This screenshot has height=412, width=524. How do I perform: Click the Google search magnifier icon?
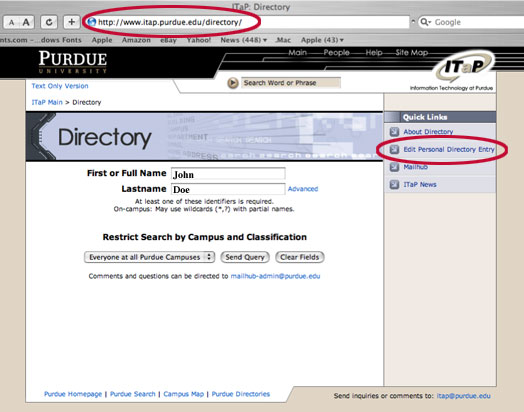coord(425,22)
